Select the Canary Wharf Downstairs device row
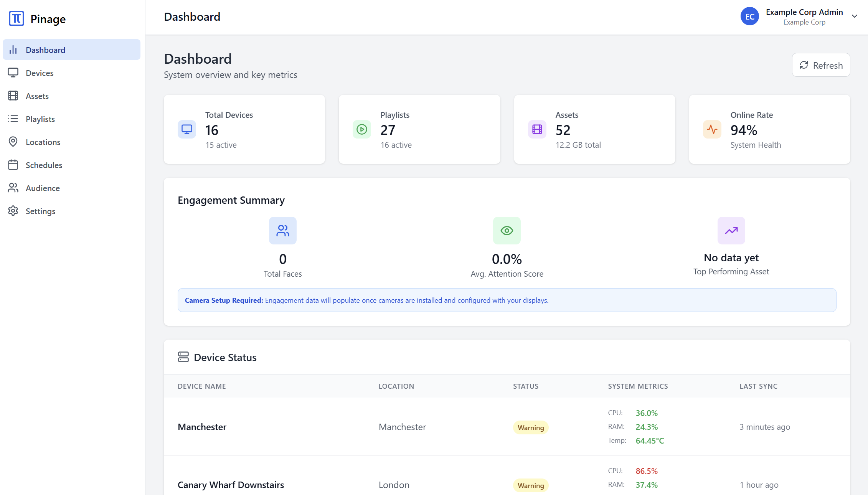 230,485
